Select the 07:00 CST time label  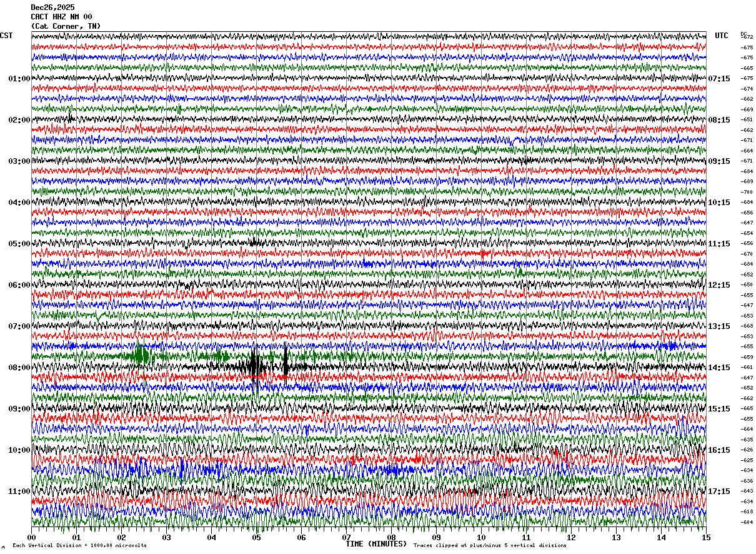point(19,326)
